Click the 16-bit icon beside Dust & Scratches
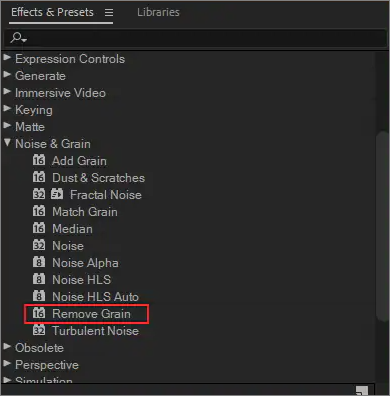 click(x=39, y=177)
